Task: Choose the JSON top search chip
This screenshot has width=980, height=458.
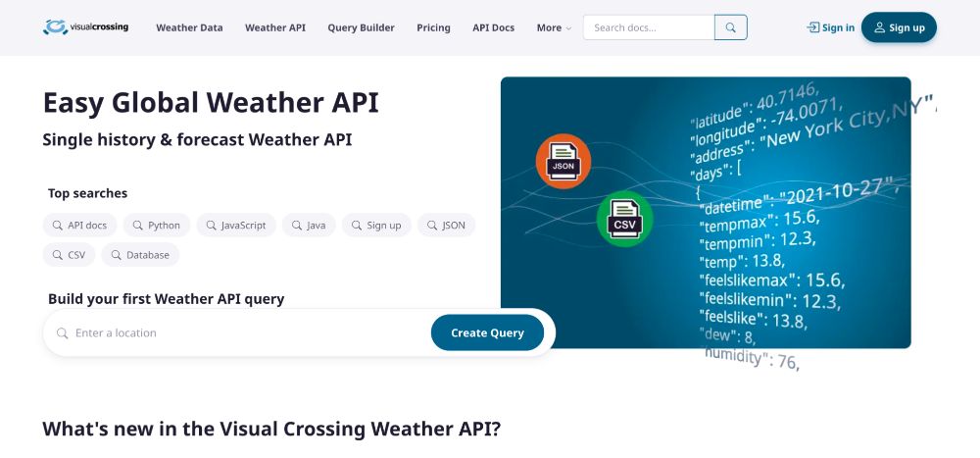Action: pos(446,226)
